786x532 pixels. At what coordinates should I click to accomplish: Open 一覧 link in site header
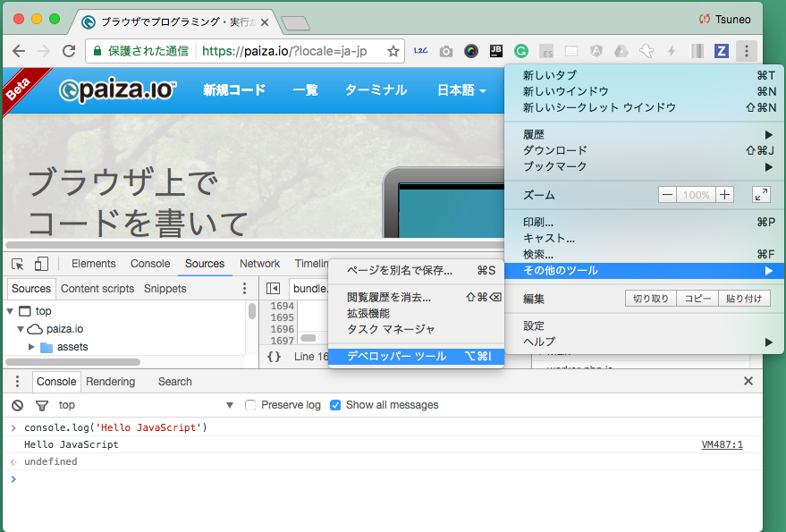click(x=305, y=90)
